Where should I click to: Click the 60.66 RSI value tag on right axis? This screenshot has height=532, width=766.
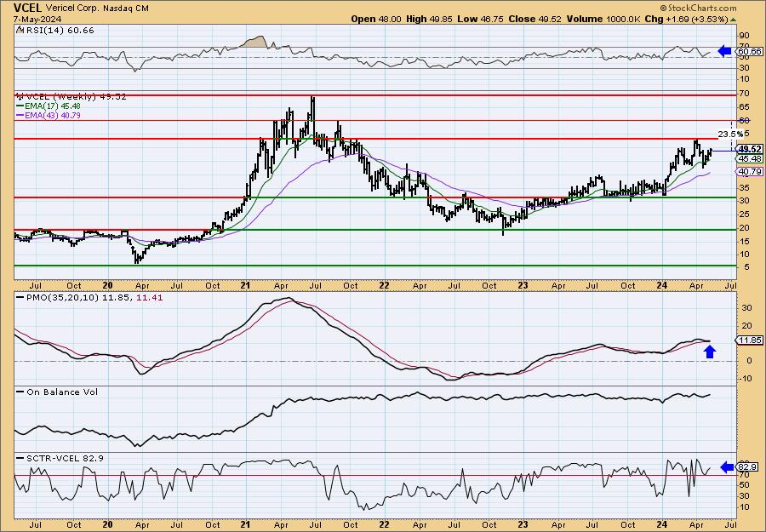pyautogui.click(x=749, y=51)
